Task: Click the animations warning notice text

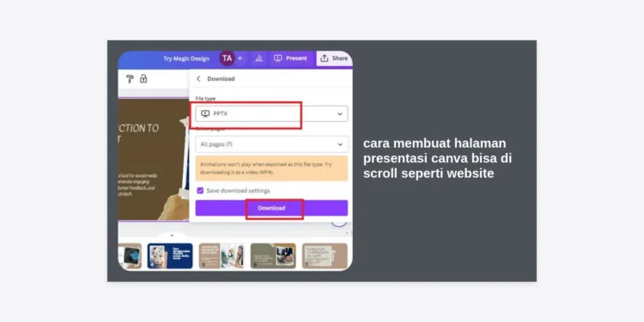Action: [266, 168]
